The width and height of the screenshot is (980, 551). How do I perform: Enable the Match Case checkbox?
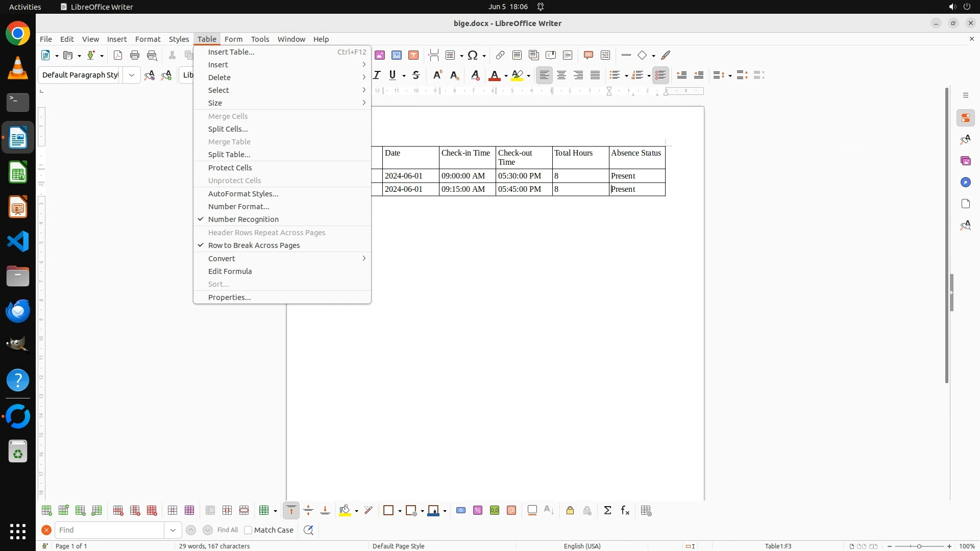tap(248, 530)
